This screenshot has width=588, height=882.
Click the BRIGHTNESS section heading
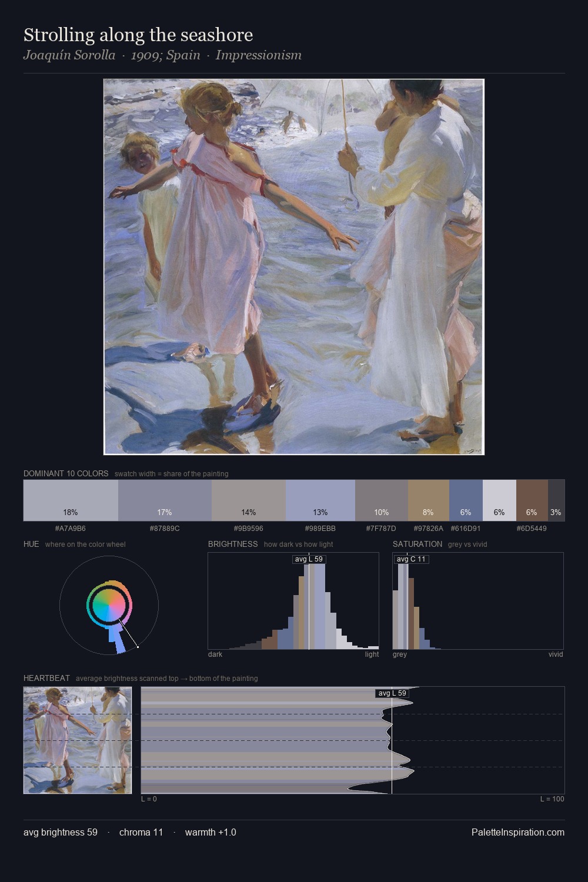coord(233,544)
